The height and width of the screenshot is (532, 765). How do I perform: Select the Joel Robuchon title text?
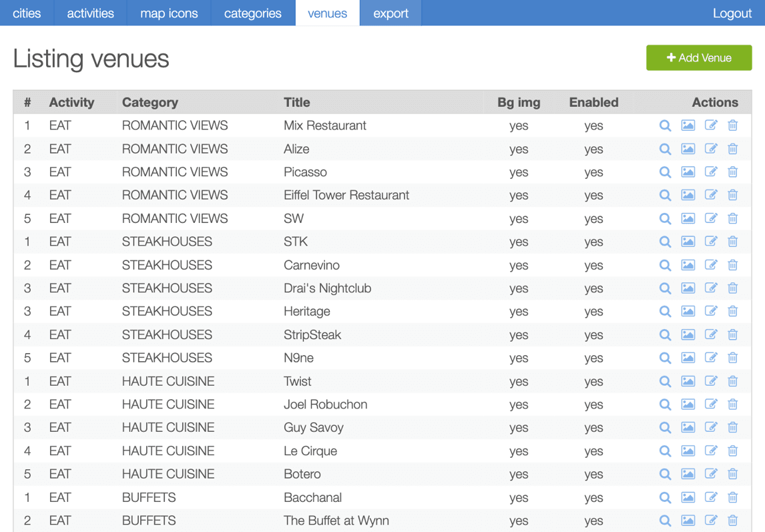point(325,405)
